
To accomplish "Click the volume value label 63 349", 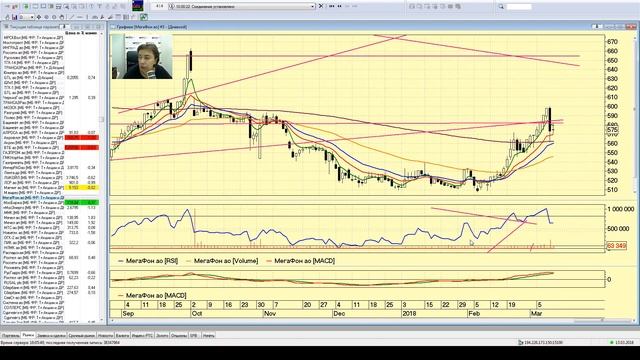I will click(x=616, y=246).
